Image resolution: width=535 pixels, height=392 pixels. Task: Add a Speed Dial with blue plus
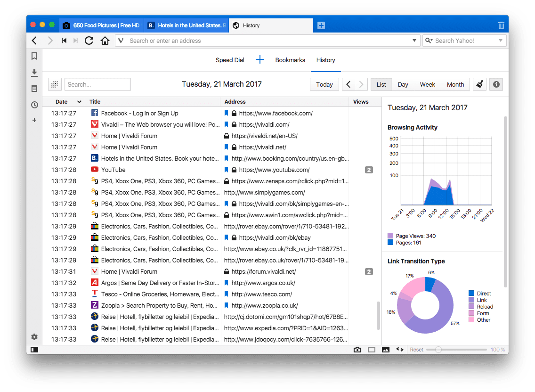(x=260, y=59)
